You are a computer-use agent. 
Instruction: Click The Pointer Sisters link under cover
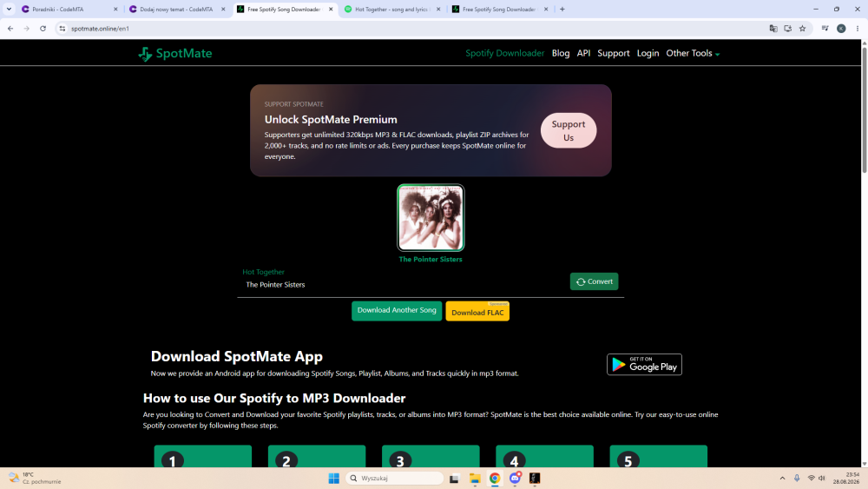coord(431,259)
